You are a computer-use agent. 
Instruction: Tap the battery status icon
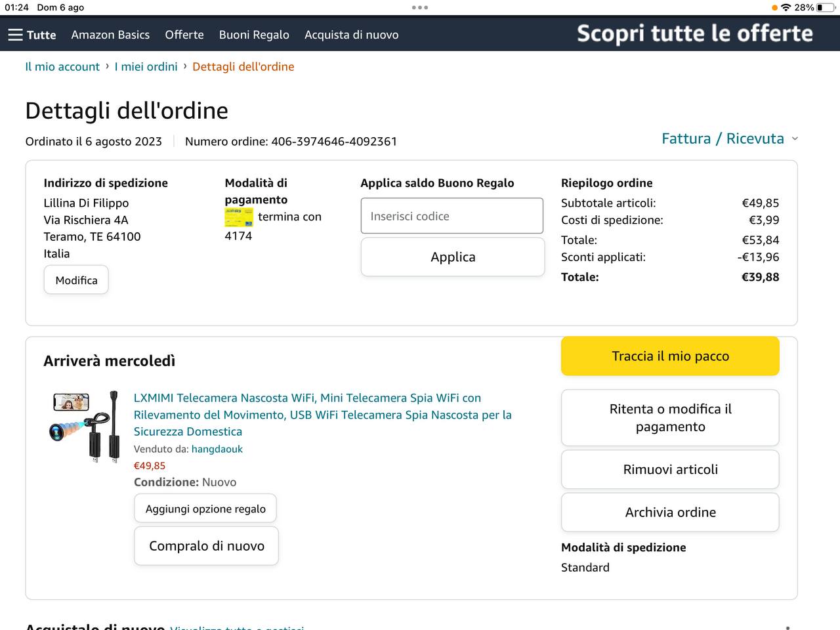[824, 7]
